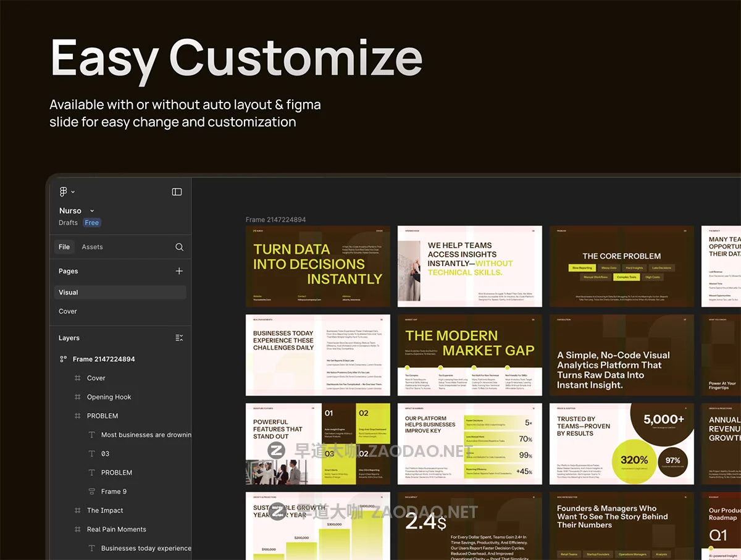Screen dimensions: 741x560
Task: Toggle the sidebar panel layout icon
Action: pyautogui.click(x=177, y=192)
